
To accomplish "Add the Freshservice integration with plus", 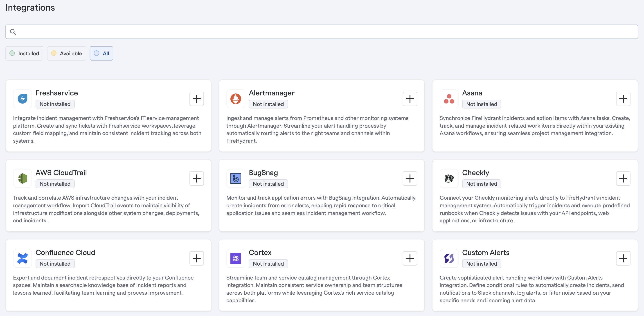I will [196, 99].
